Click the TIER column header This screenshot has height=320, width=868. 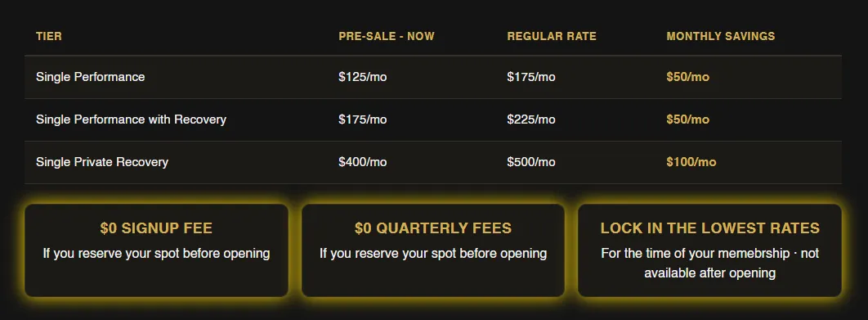pos(49,37)
